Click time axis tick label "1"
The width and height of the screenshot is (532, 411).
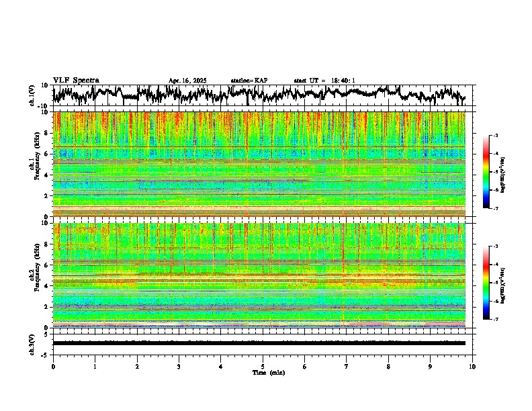click(x=95, y=367)
